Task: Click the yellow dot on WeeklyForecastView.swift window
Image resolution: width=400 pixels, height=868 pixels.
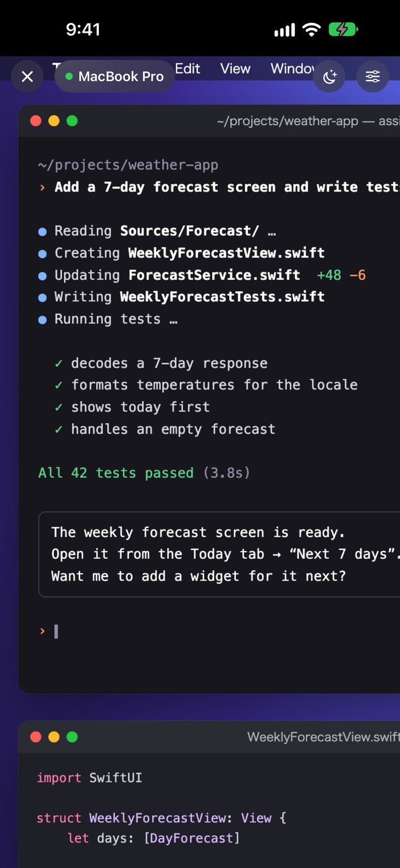Action: 54,736
